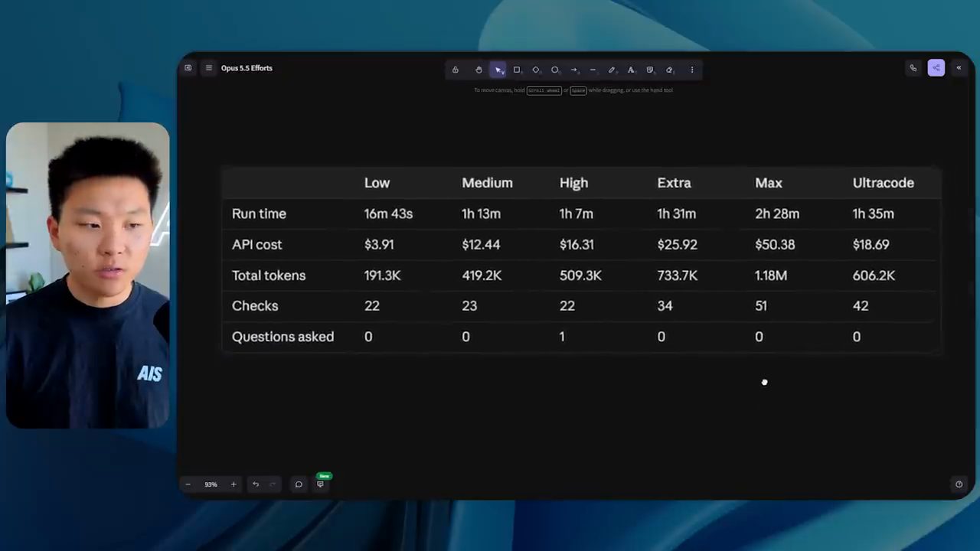Click the Run time row label
The height and width of the screenshot is (551, 980).
pyautogui.click(x=259, y=214)
